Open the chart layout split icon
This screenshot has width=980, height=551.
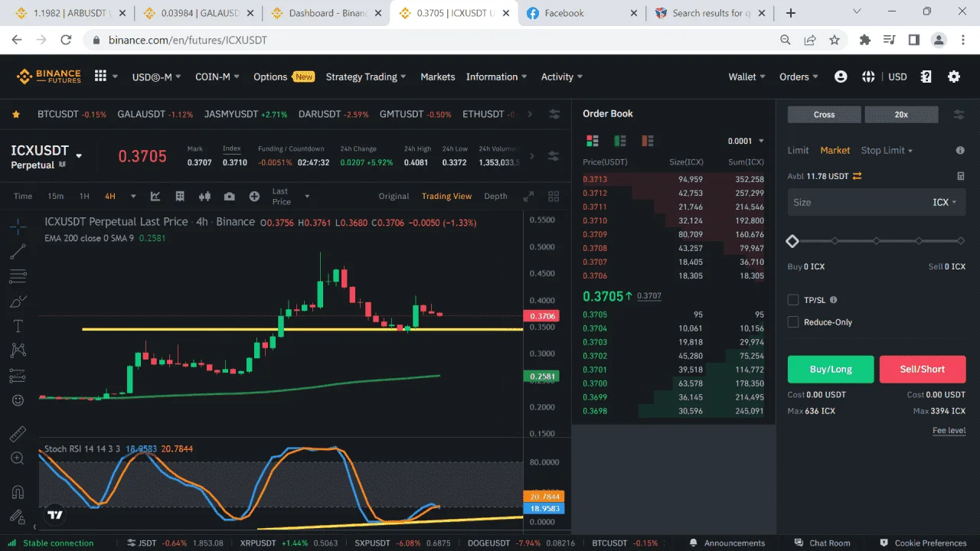point(552,196)
